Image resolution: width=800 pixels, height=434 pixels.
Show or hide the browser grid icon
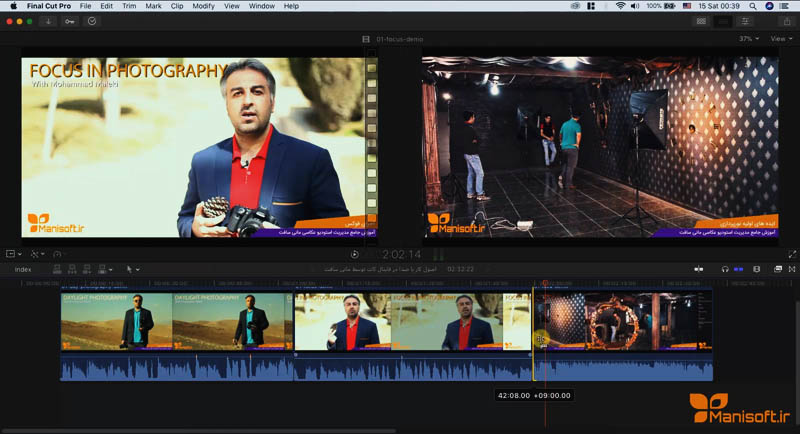pos(702,21)
